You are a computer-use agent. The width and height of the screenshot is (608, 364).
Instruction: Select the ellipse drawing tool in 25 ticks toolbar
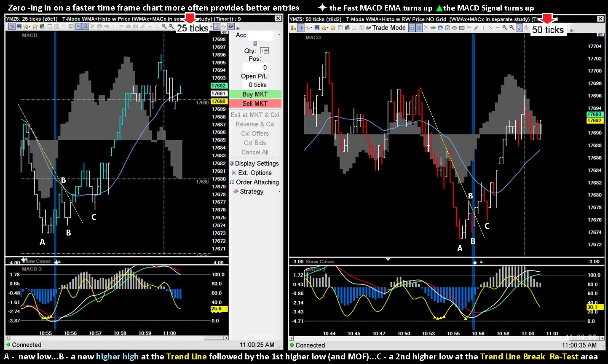[128, 26]
